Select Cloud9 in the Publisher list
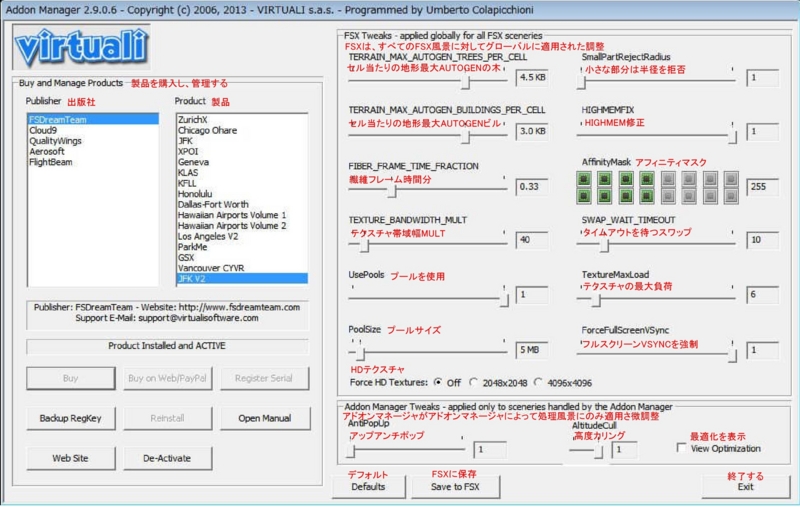This screenshot has height=507, width=800. (92, 130)
